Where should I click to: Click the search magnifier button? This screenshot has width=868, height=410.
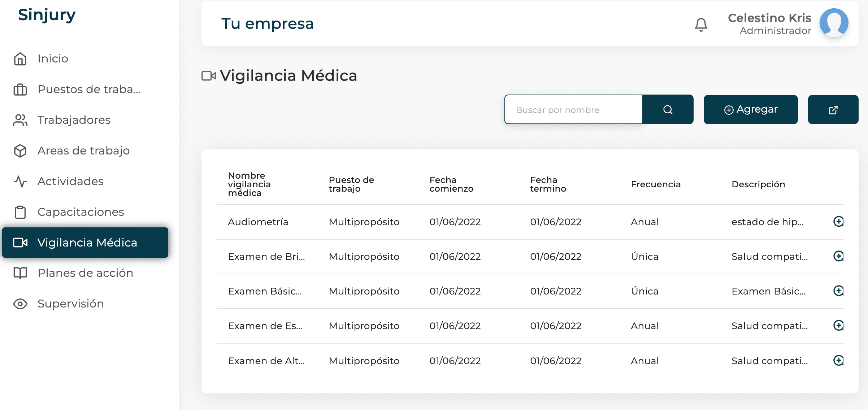668,110
